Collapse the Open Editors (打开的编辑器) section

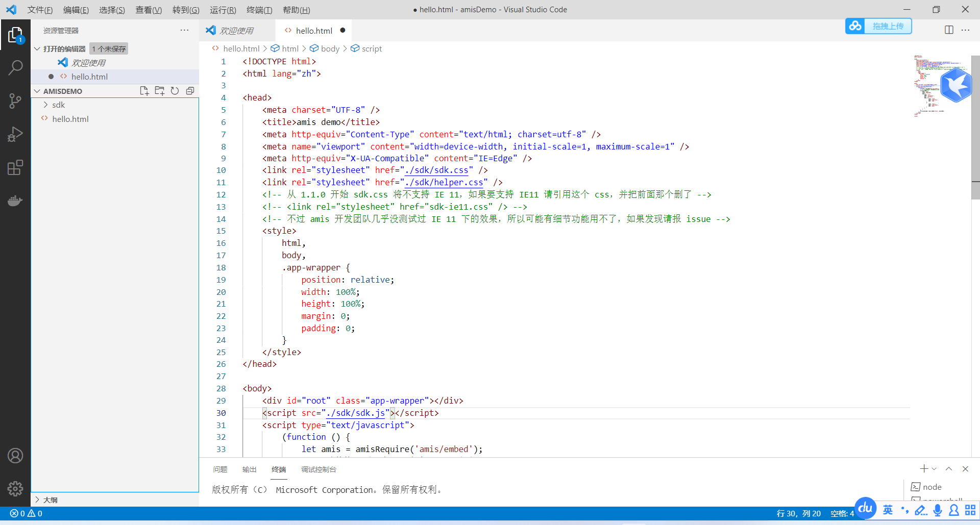tap(37, 48)
